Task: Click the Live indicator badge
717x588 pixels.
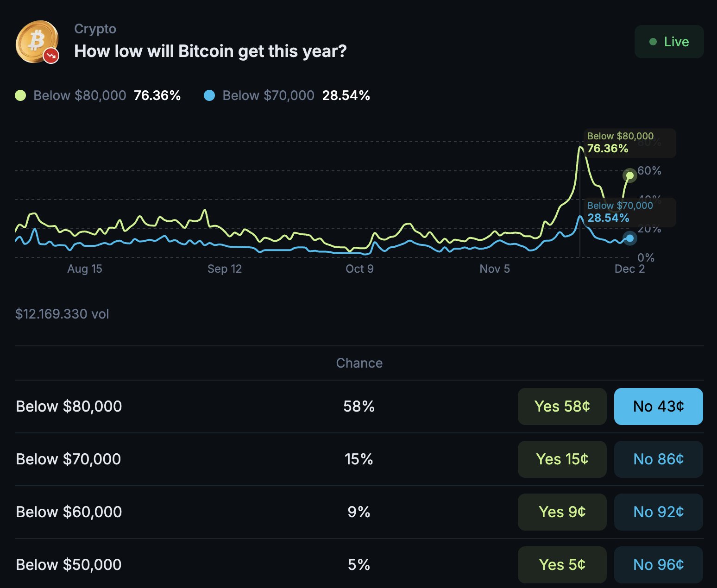Action: (669, 42)
